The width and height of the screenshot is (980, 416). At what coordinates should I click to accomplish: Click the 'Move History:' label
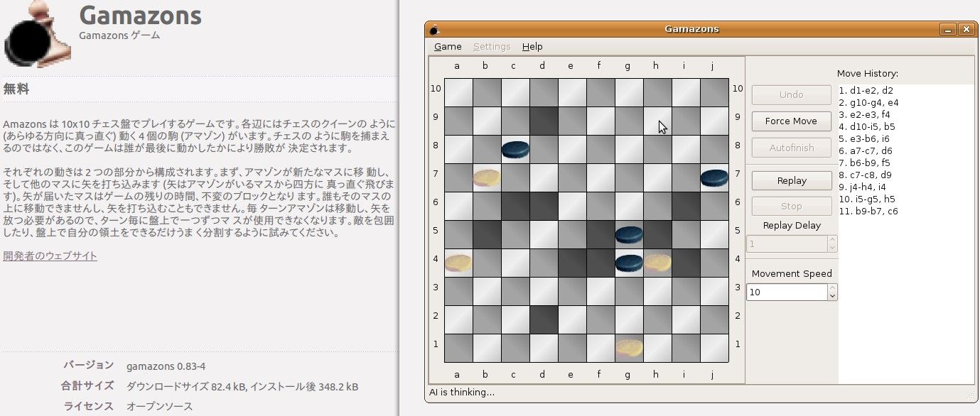pos(868,73)
